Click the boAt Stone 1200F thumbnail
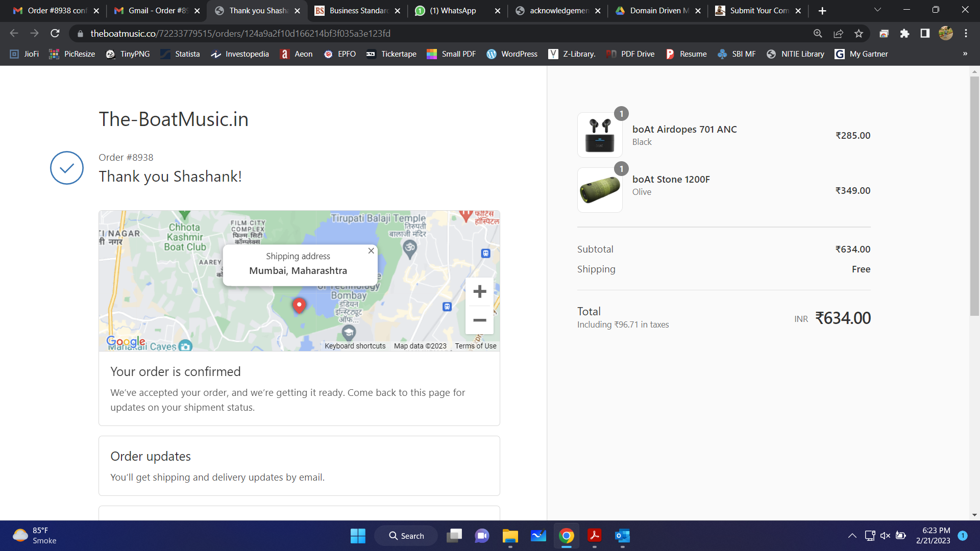This screenshot has height=551, width=980. [600, 190]
